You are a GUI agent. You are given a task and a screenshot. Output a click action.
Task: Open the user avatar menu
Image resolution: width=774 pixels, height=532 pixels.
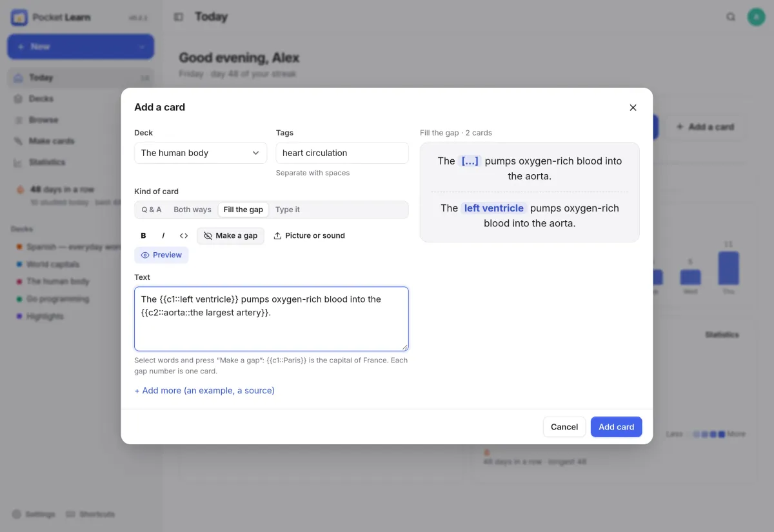pyautogui.click(x=756, y=17)
